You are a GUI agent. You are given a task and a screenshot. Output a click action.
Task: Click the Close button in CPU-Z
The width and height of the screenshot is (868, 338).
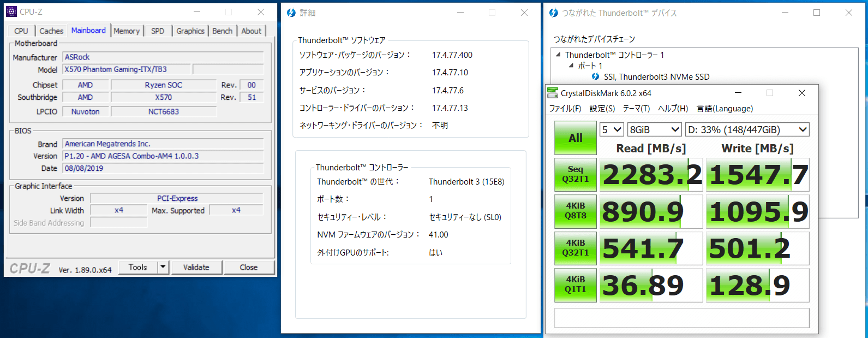[x=249, y=267]
